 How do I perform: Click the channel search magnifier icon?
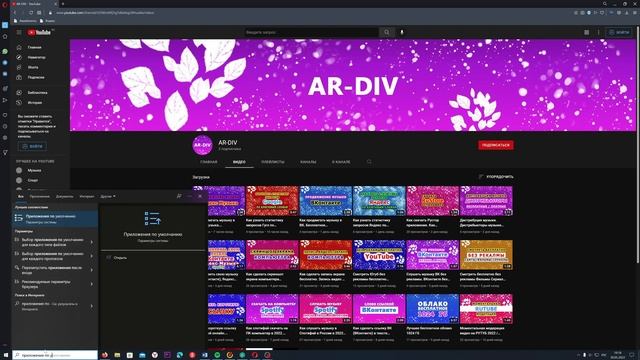coord(369,162)
